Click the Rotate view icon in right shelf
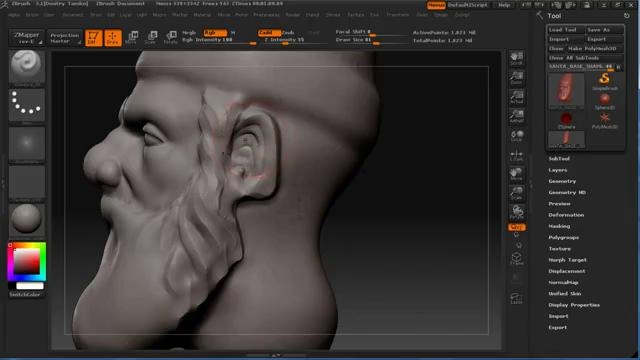This screenshot has height=360, width=640. 516,213
